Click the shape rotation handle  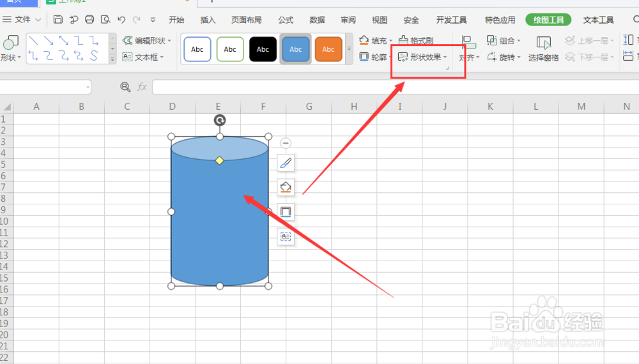[220, 120]
